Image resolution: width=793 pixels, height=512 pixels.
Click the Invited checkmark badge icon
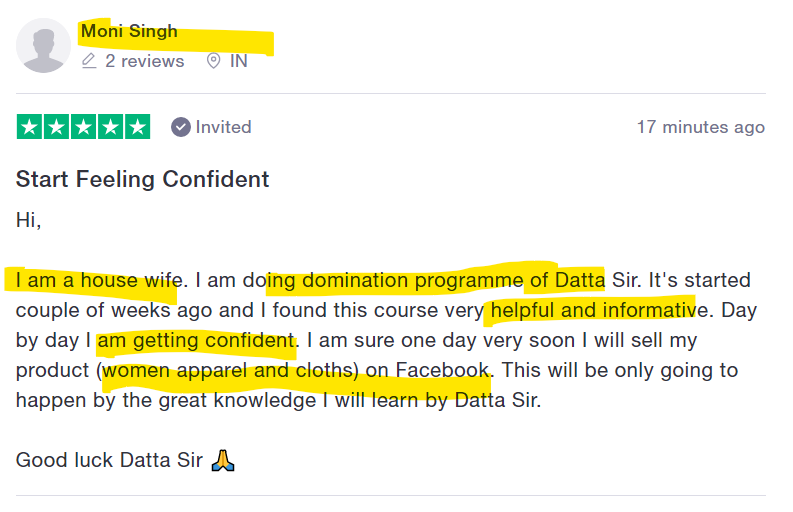click(x=181, y=127)
